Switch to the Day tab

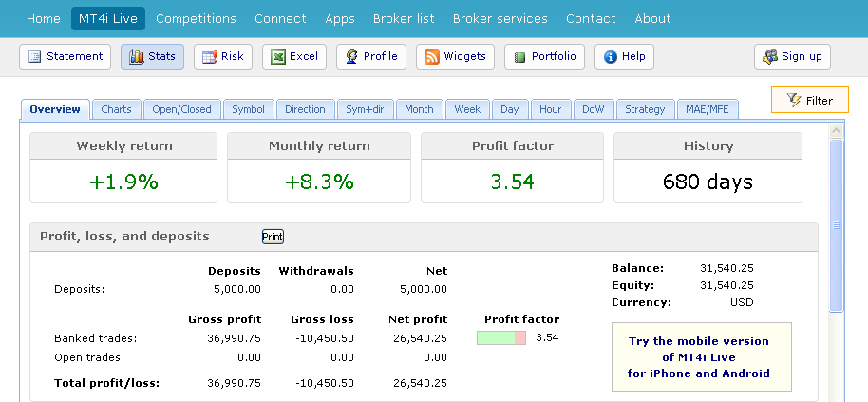point(509,109)
